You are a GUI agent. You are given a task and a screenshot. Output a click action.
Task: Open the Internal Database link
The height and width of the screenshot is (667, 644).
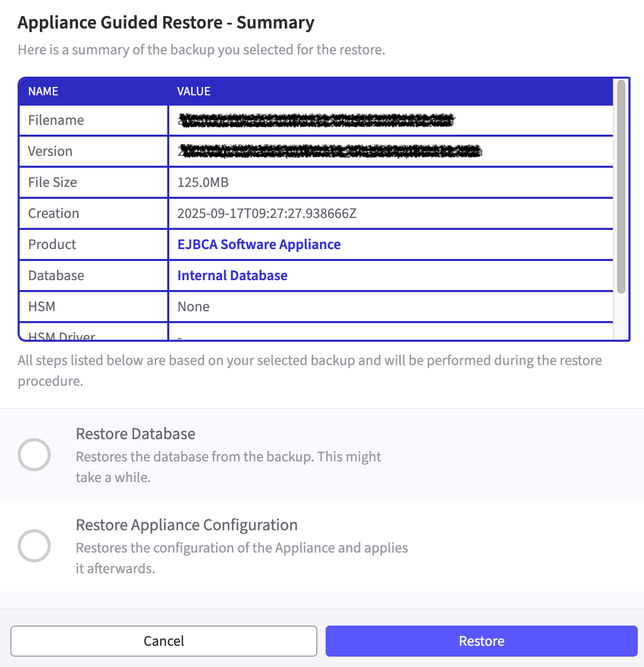point(232,275)
